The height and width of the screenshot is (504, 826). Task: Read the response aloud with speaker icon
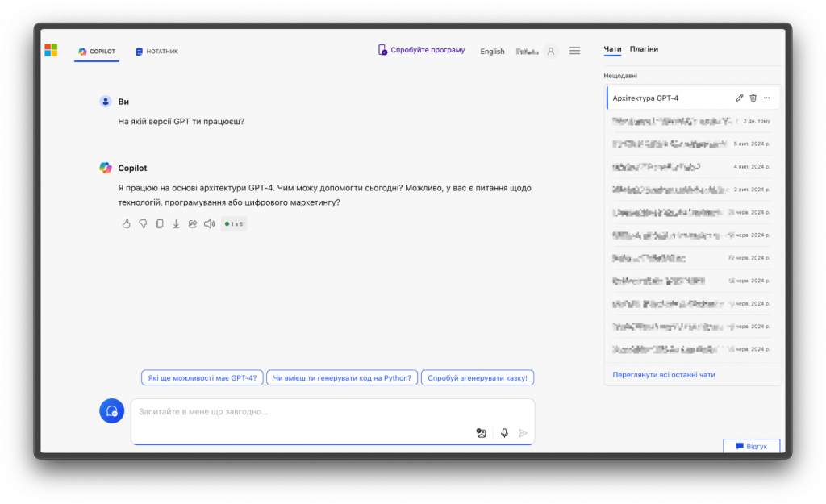pyautogui.click(x=209, y=224)
